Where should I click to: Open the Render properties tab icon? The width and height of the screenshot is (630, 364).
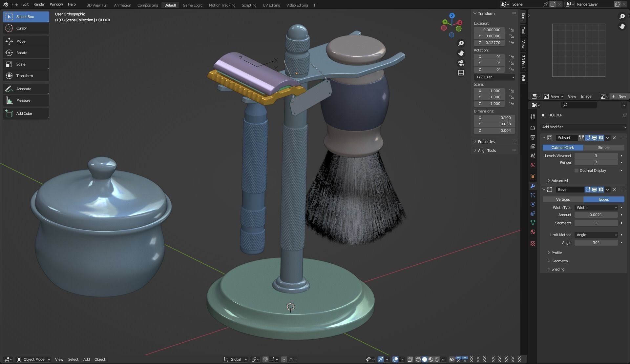point(533,128)
